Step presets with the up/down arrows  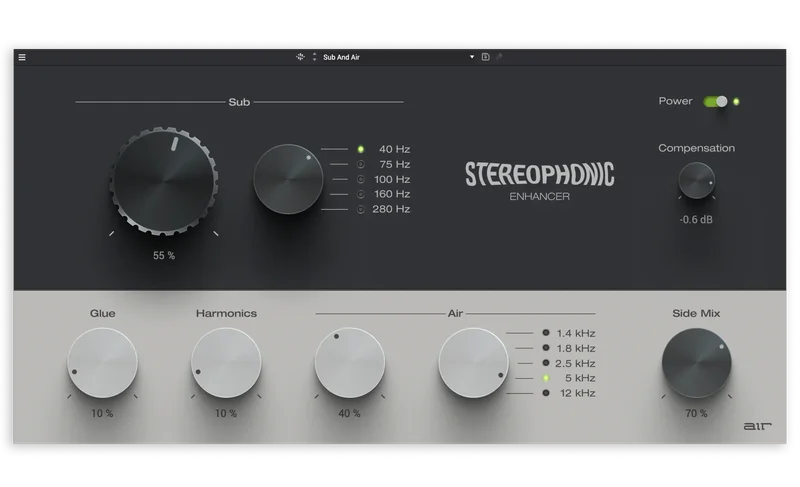click(x=314, y=57)
